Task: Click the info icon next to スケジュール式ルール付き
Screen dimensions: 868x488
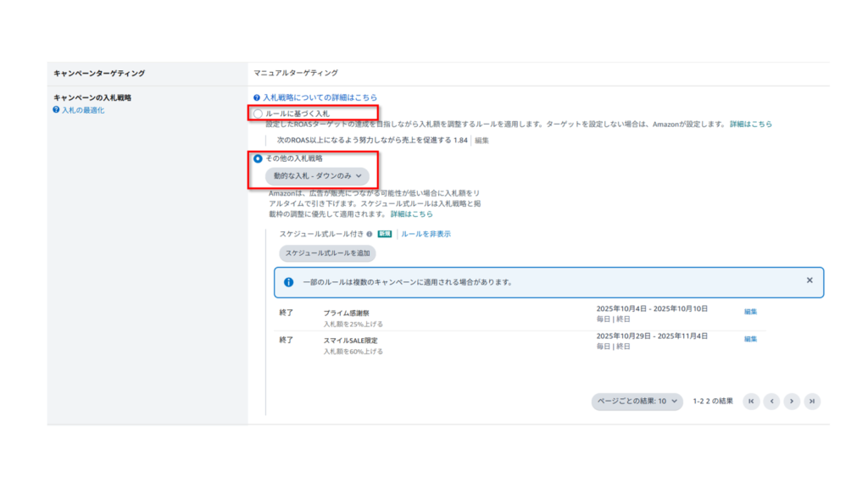Action: [370, 234]
